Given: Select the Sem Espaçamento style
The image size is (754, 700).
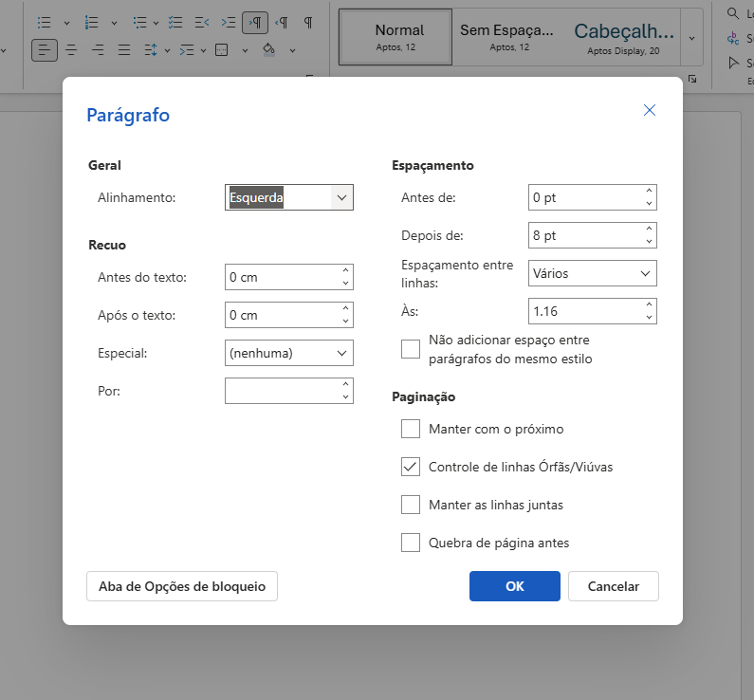Looking at the screenshot, I should click(509, 36).
